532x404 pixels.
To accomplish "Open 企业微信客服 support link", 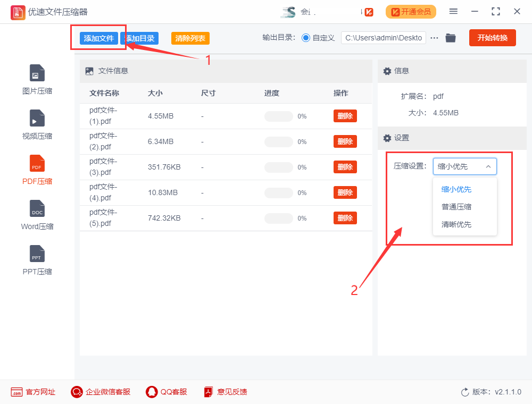I will 101,392.
